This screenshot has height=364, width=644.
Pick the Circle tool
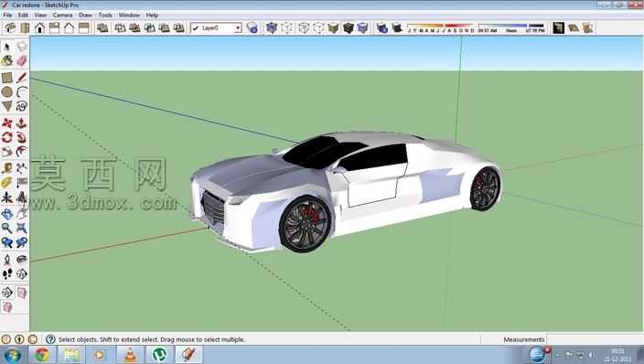[7, 91]
